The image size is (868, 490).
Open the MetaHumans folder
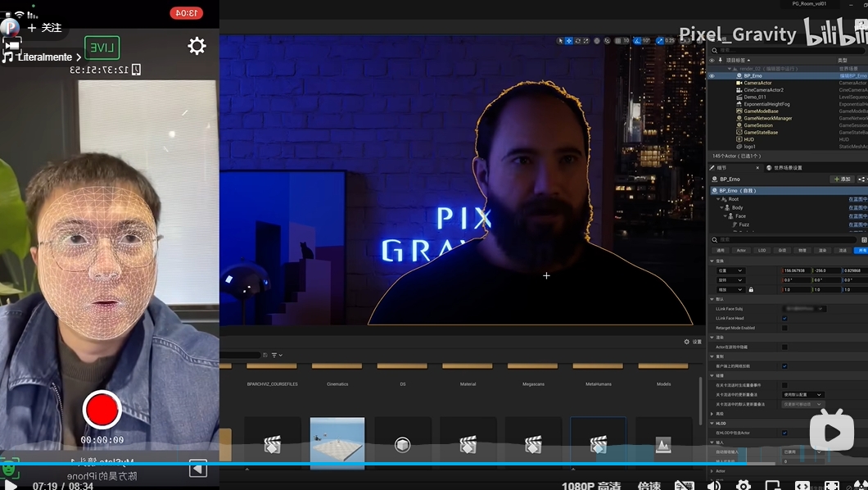[x=598, y=374]
